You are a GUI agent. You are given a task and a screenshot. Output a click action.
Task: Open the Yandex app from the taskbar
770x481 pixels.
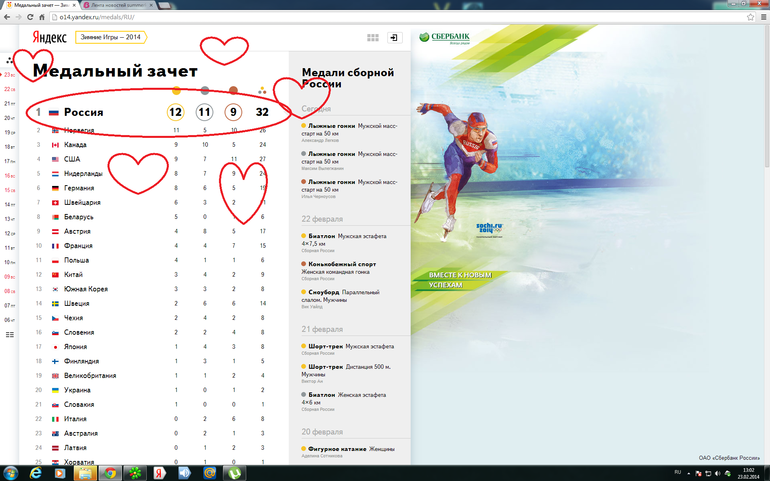click(159, 473)
